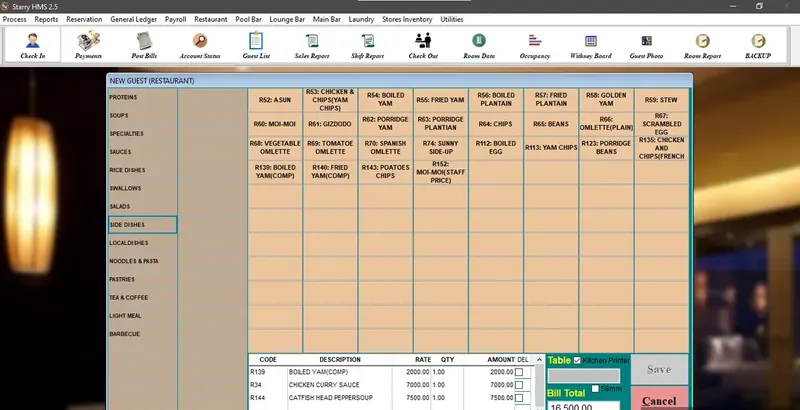
Task: Open the Main Bar menu
Action: (x=327, y=19)
